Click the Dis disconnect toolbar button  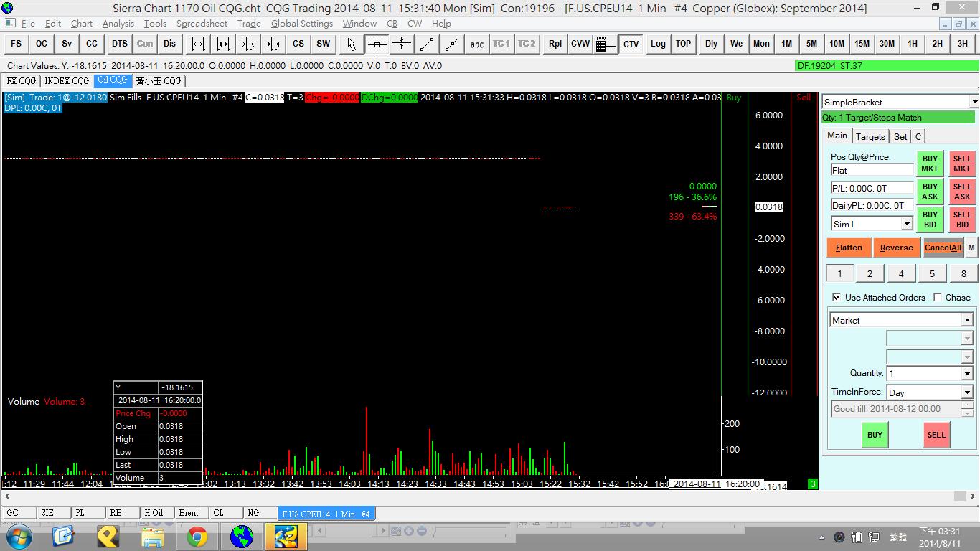pos(169,44)
